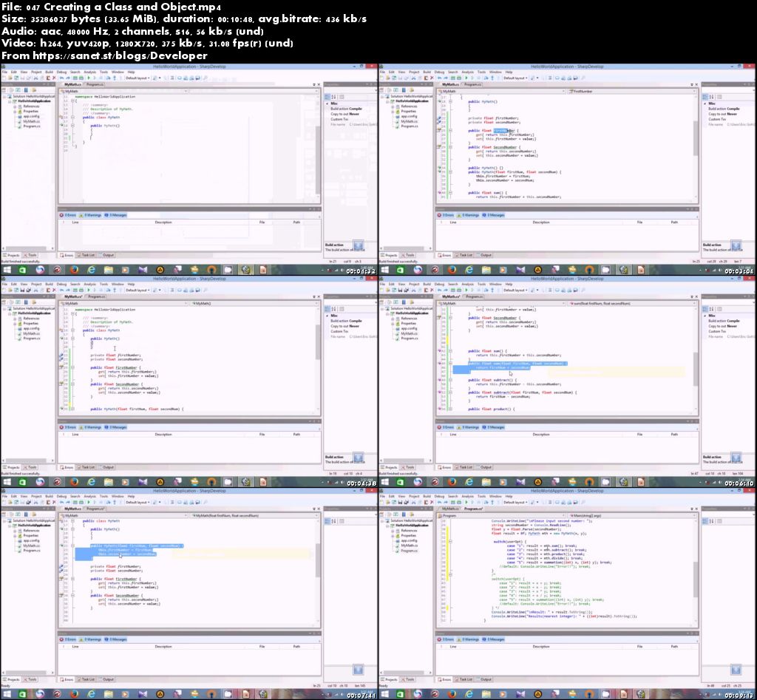
Task: Select app.config in the 00:04:38 frame's project tree
Action: (31, 328)
